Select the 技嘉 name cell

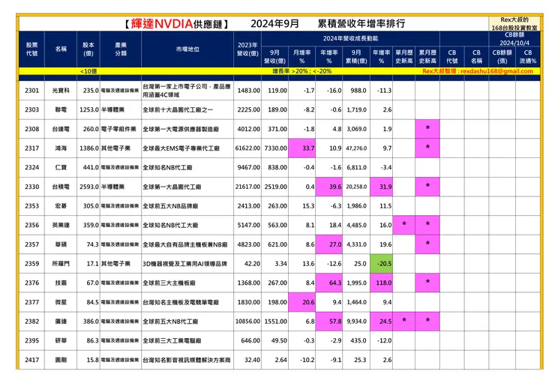pyautogui.click(x=61, y=283)
